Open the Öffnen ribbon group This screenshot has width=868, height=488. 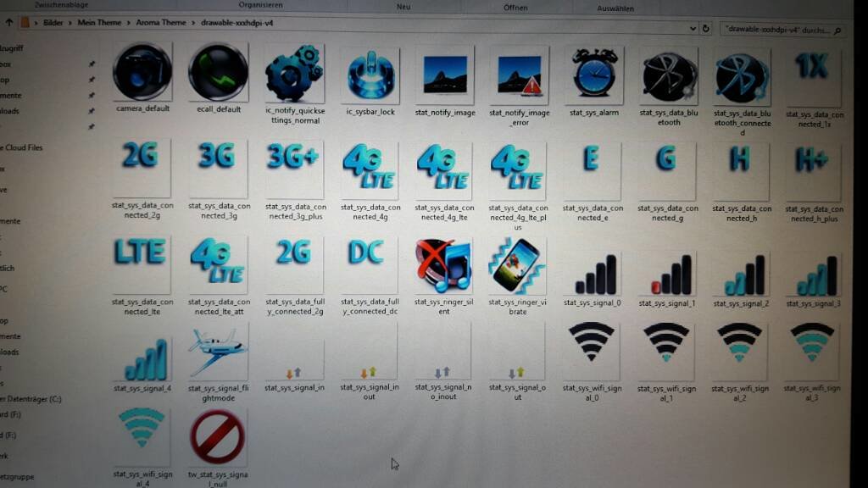515,8
